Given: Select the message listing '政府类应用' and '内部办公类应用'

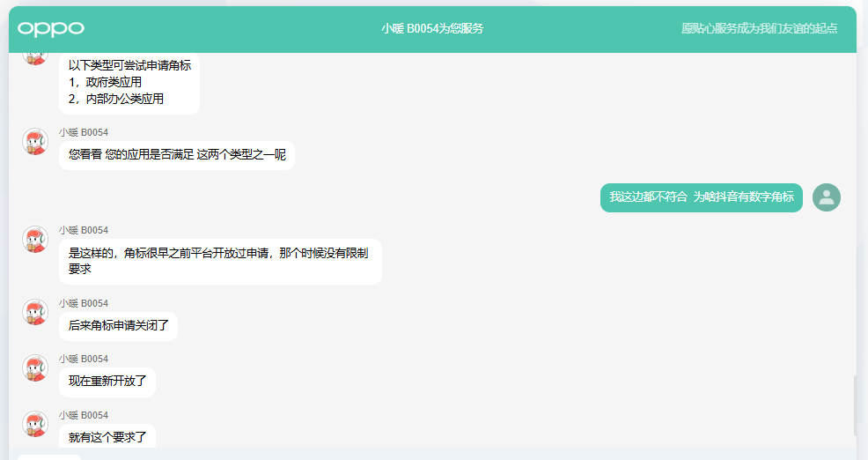Looking at the screenshot, I should pyautogui.click(x=129, y=82).
